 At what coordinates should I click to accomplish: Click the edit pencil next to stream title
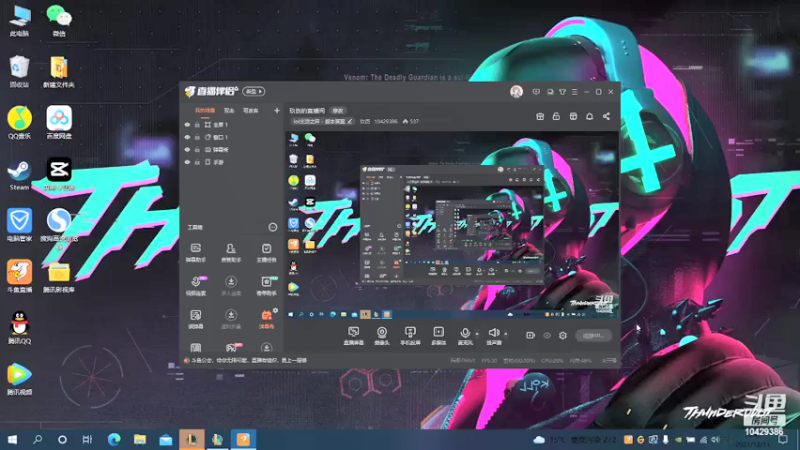coord(349,121)
